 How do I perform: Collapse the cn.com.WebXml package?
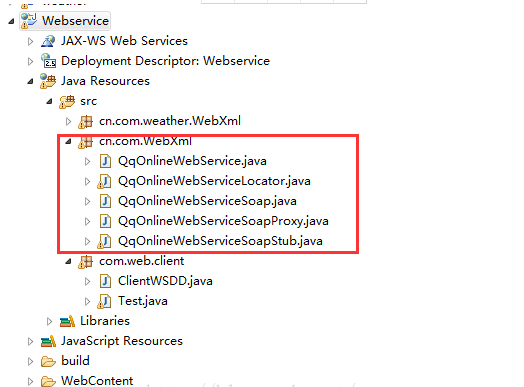click(69, 142)
